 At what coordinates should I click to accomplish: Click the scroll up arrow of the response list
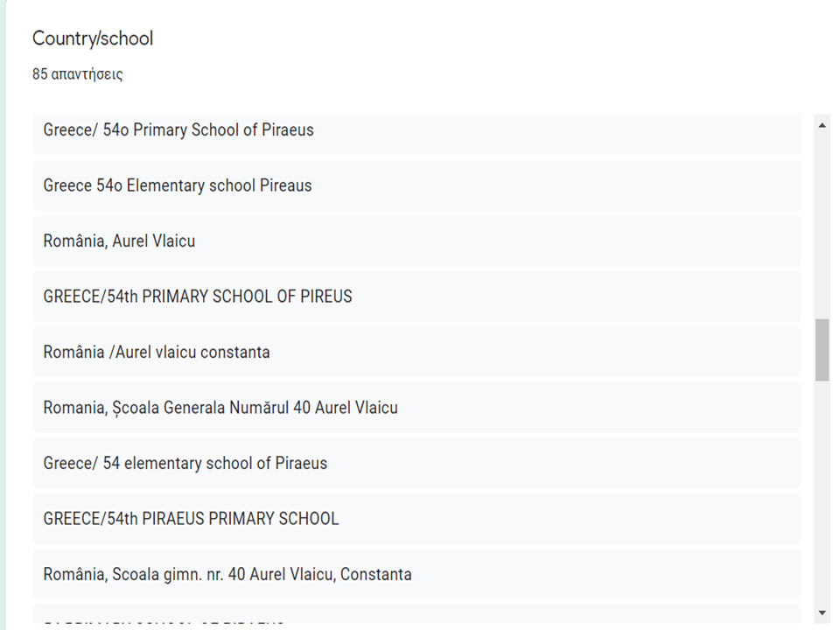point(822,125)
